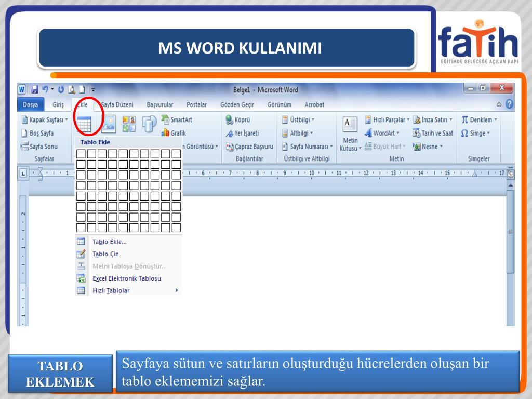Click the Save icon in quick access toolbar
The width and height of the screenshot is (532, 399).
coord(35,89)
